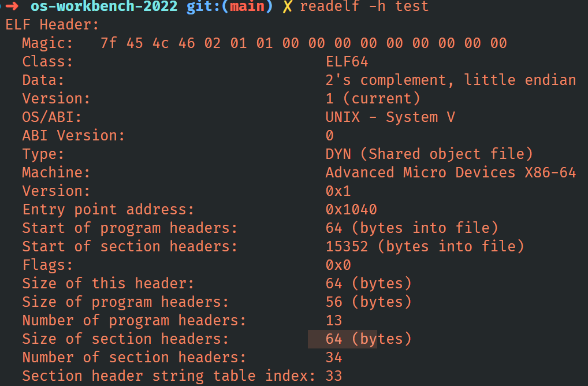This screenshot has height=386, width=588.
Task: Click the Magic bytes hex sequence
Action: tap(303, 43)
